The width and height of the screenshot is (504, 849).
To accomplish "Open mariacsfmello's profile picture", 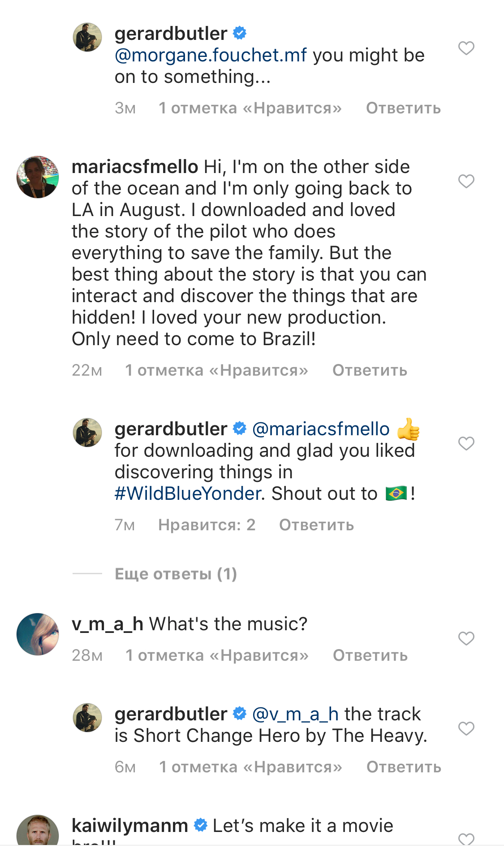I will (38, 177).
